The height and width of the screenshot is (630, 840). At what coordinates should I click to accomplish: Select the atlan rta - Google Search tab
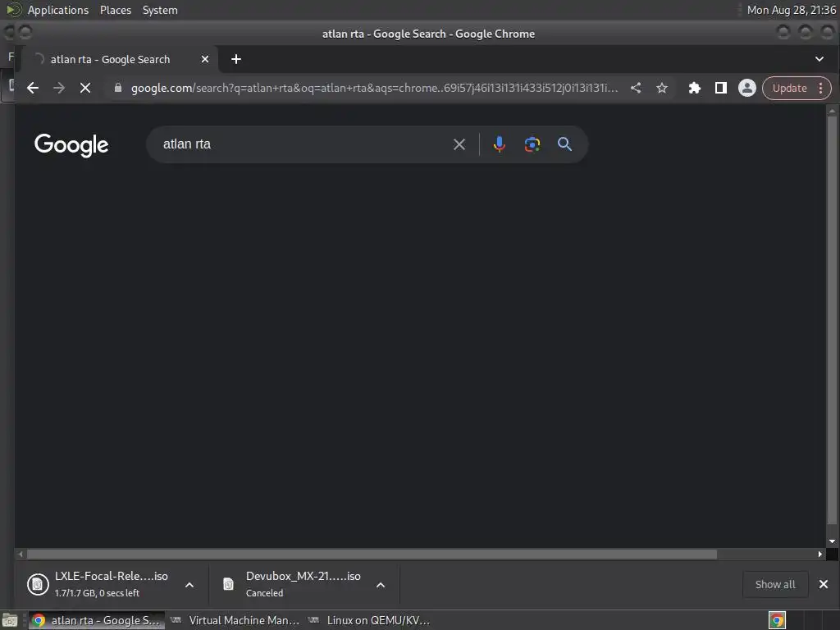(x=119, y=59)
